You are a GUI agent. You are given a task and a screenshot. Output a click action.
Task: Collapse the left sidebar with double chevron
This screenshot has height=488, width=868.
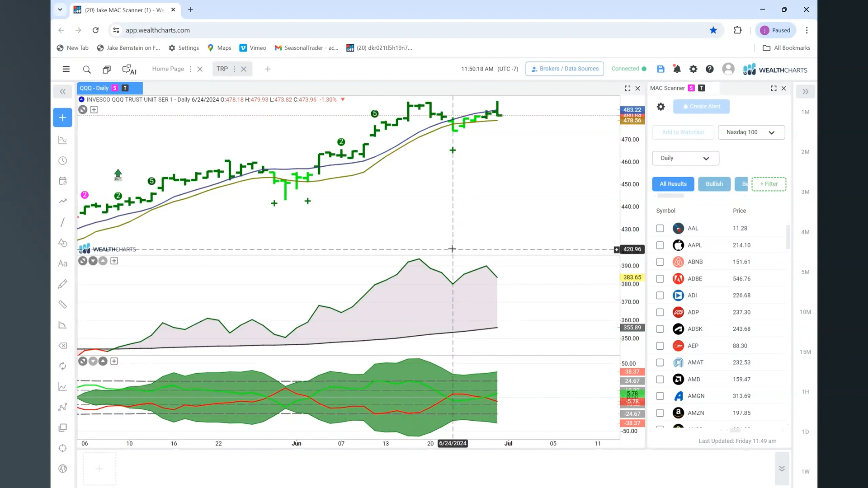63,92
